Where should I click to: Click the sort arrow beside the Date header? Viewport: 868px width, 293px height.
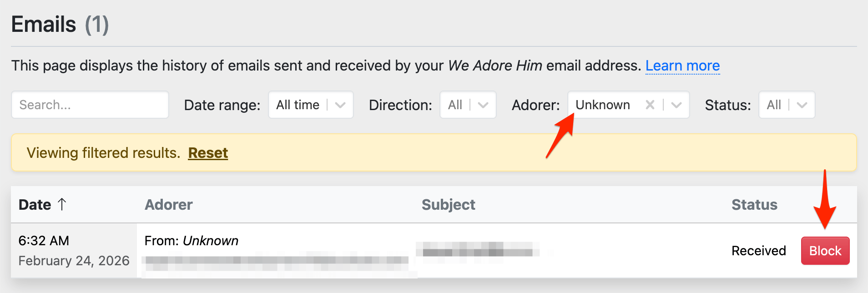(x=62, y=204)
